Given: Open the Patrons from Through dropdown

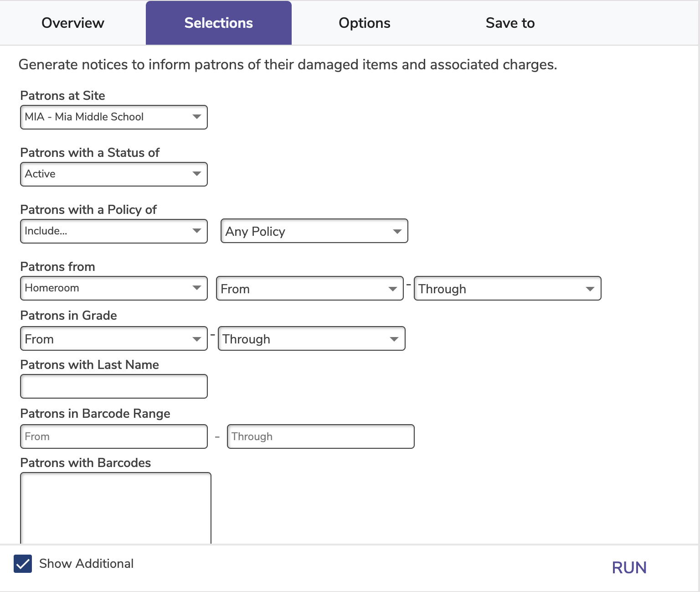Looking at the screenshot, I should click(507, 288).
